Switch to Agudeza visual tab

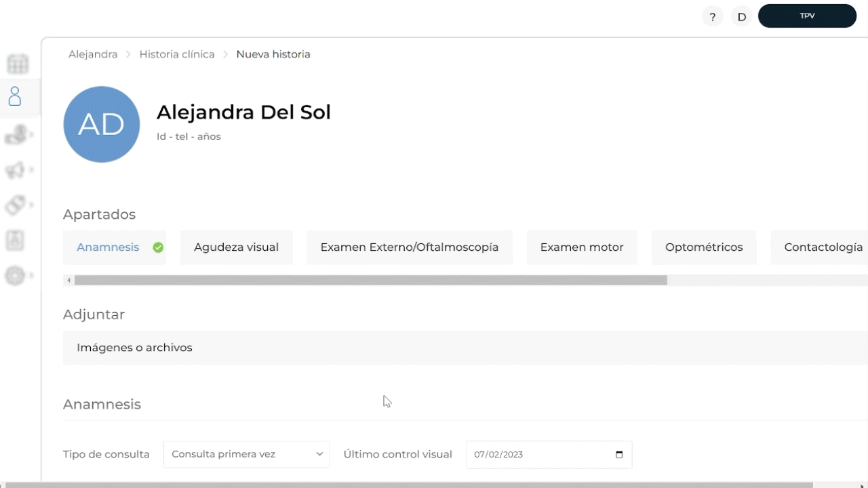pos(236,247)
